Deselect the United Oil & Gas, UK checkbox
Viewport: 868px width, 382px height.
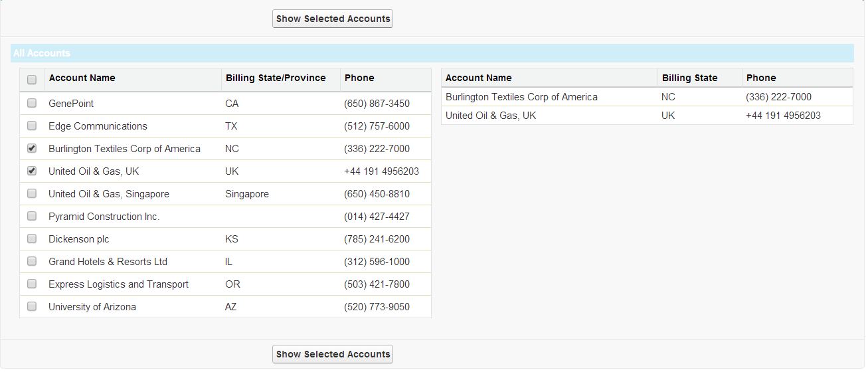click(x=32, y=171)
